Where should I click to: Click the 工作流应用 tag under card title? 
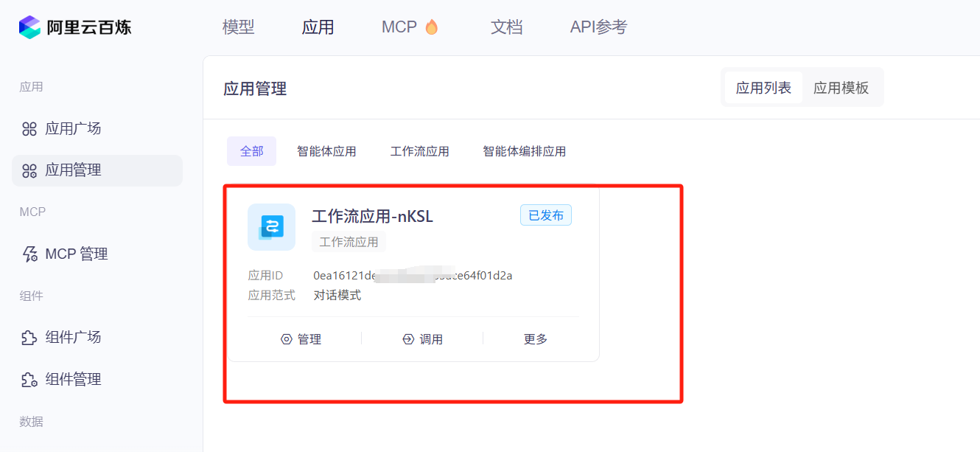click(x=349, y=242)
